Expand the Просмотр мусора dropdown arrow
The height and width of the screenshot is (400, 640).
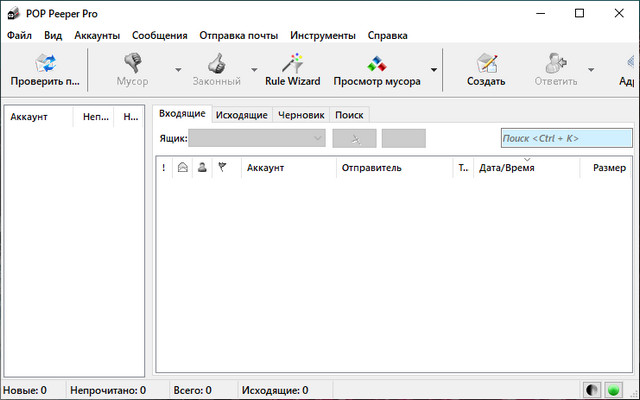(x=434, y=70)
